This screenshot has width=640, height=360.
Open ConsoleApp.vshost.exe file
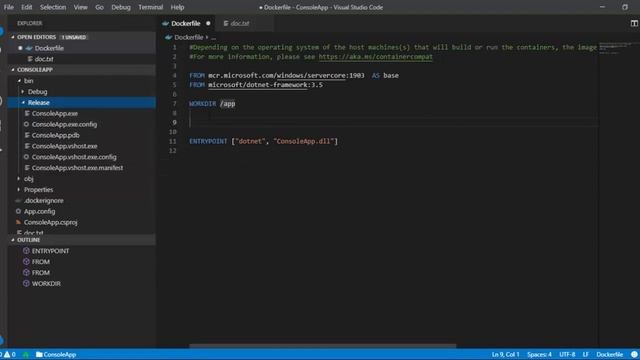64,146
